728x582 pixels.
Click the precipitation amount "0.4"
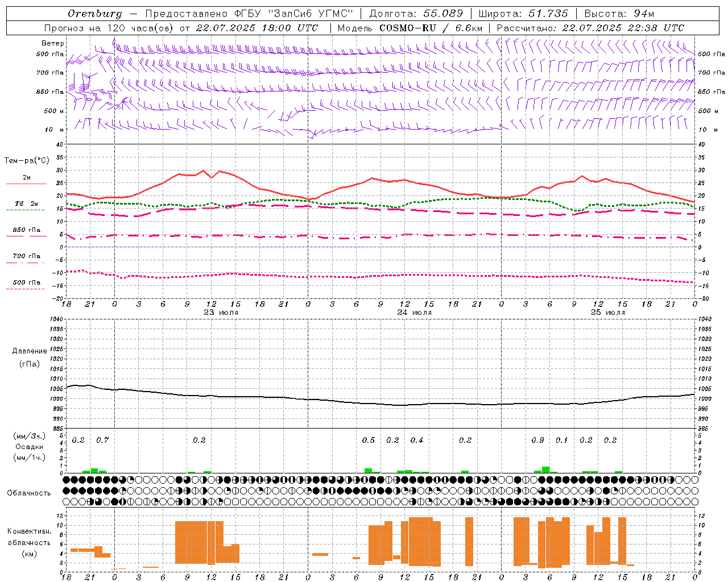pyautogui.click(x=417, y=440)
